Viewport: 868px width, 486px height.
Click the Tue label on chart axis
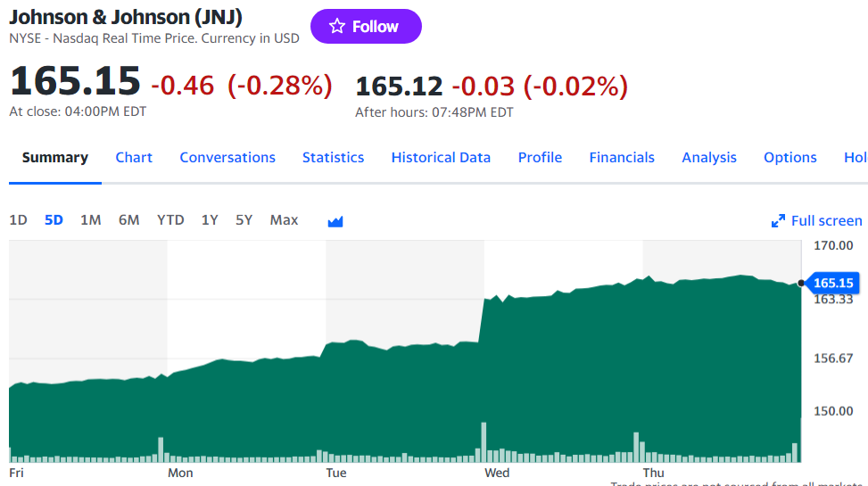tap(336, 473)
